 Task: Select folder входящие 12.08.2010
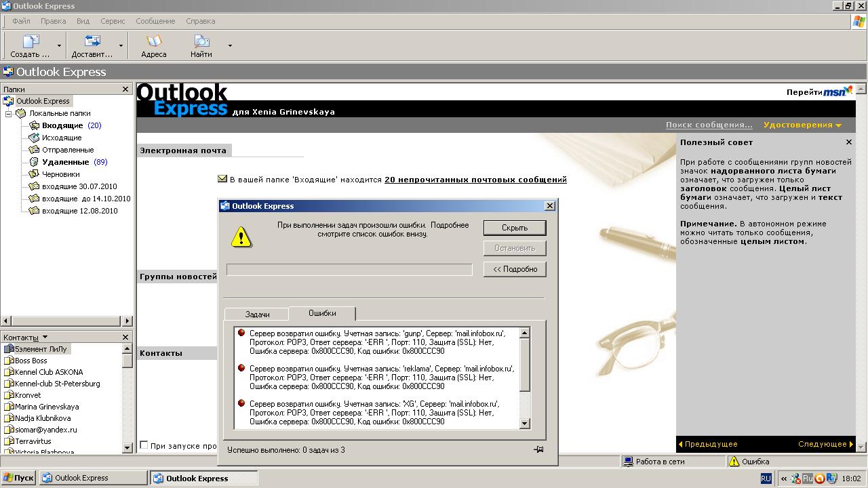pyautogui.click(x=79, y=211)
